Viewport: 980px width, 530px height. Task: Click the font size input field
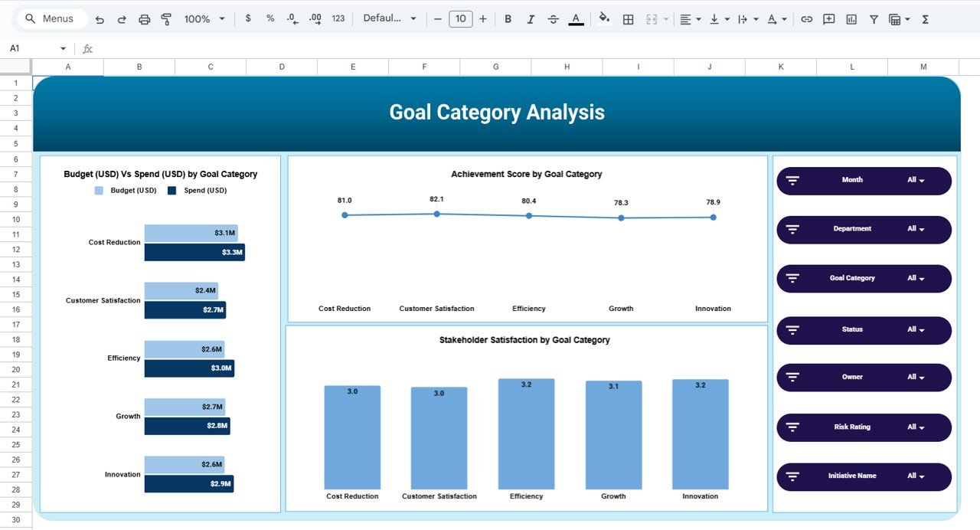point(460,19)
